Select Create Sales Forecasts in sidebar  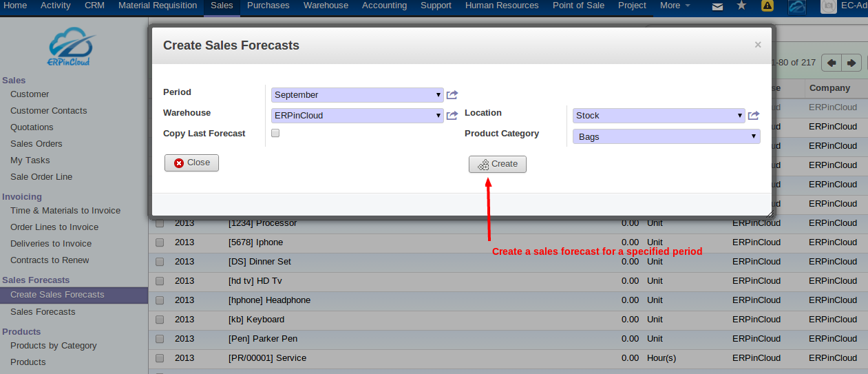[74, 295]
